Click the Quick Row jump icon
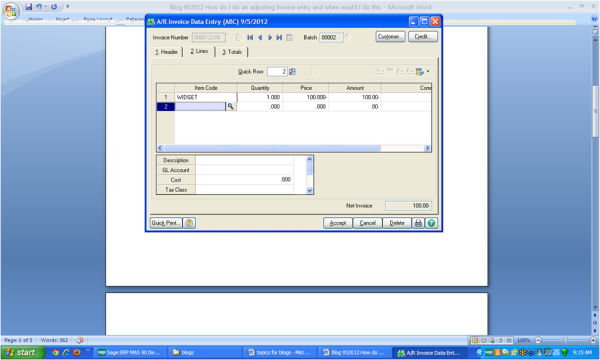The image size is (600, 360). (x=292, y=72)
